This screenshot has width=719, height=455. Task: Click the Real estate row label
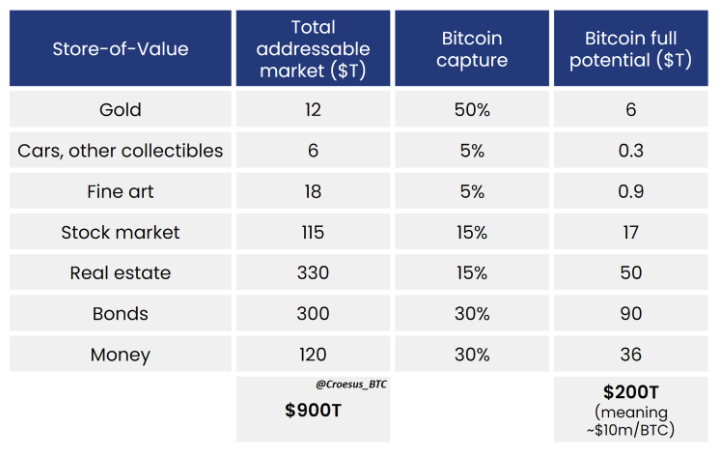(120, 272)
